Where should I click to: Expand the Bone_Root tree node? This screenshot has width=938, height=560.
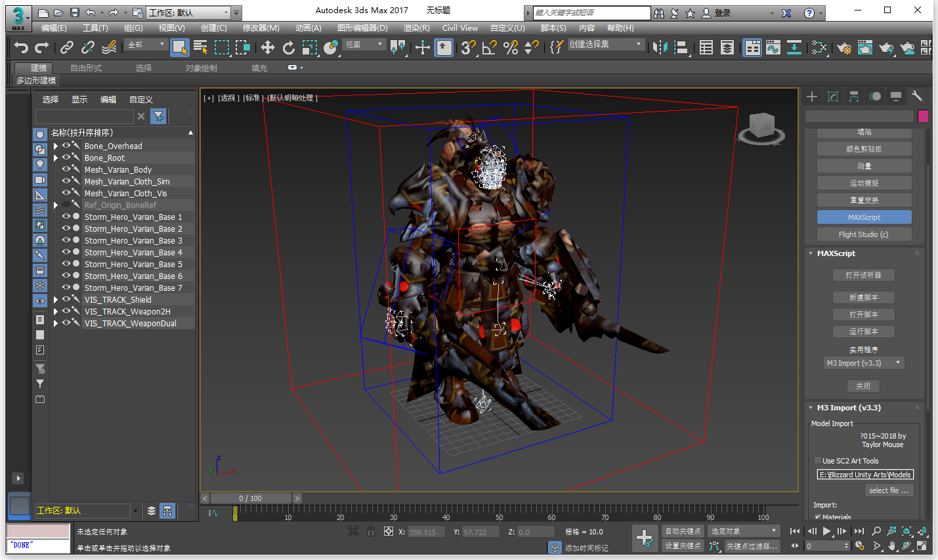[56, 158]
